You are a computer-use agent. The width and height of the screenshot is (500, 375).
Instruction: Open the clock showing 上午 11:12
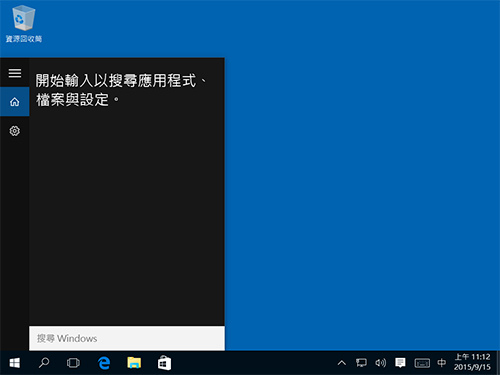pyautogui.click(x=472, y=362)
